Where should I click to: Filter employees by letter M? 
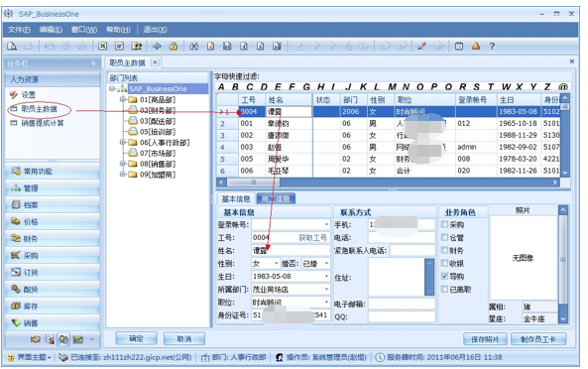[x=393, y=87]
